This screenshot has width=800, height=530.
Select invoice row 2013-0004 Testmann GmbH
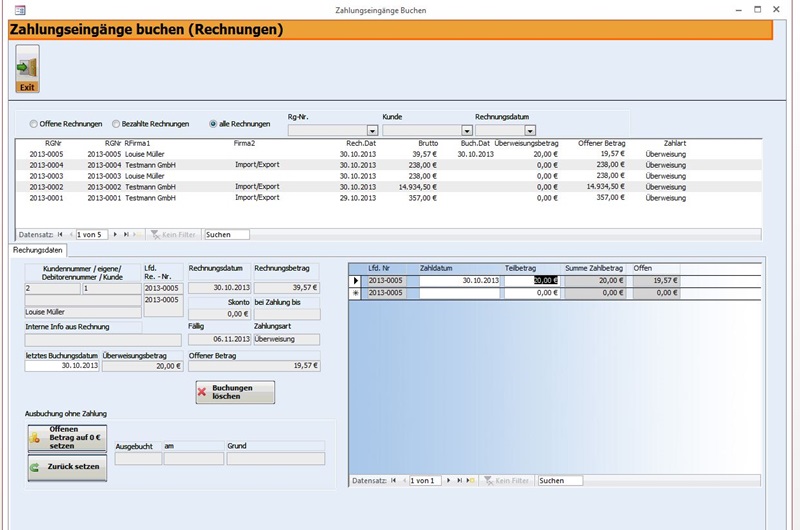pos(389,165)
